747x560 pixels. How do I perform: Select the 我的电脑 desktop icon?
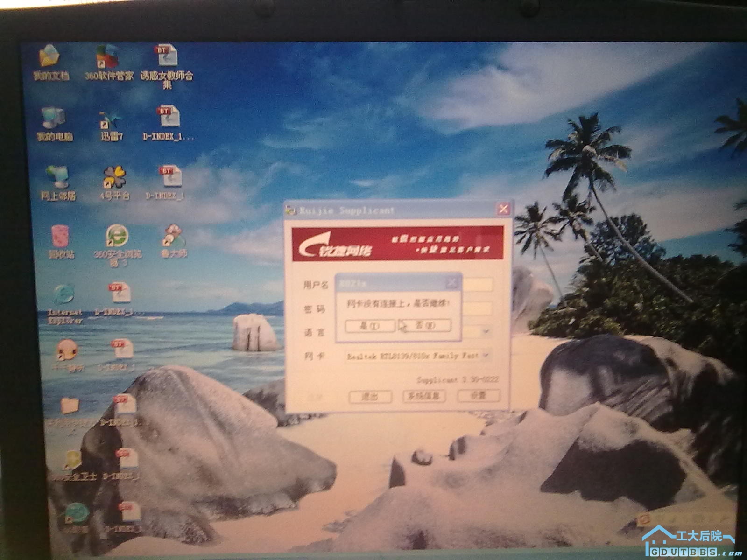54,120
